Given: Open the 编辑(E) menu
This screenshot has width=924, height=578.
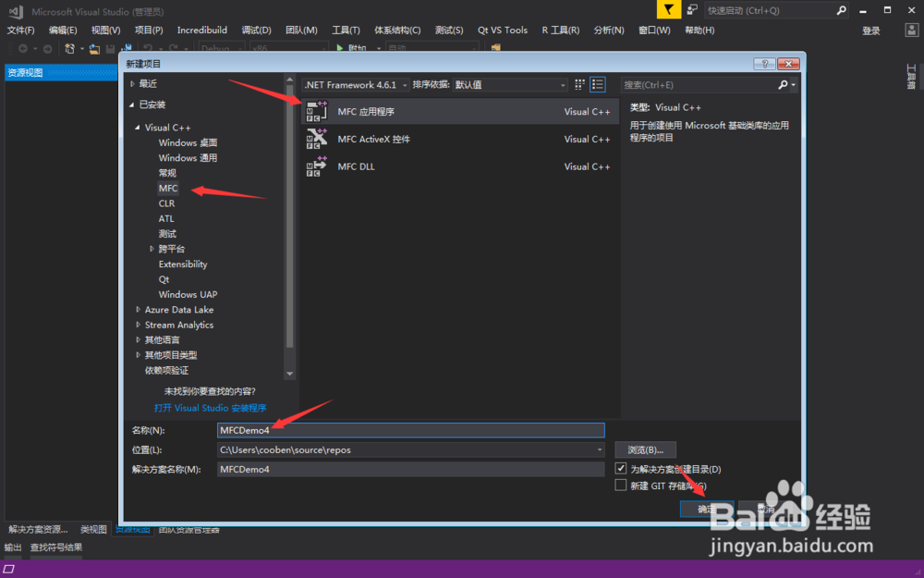Looking at the screenshot, I should click(x=63, y=31).
